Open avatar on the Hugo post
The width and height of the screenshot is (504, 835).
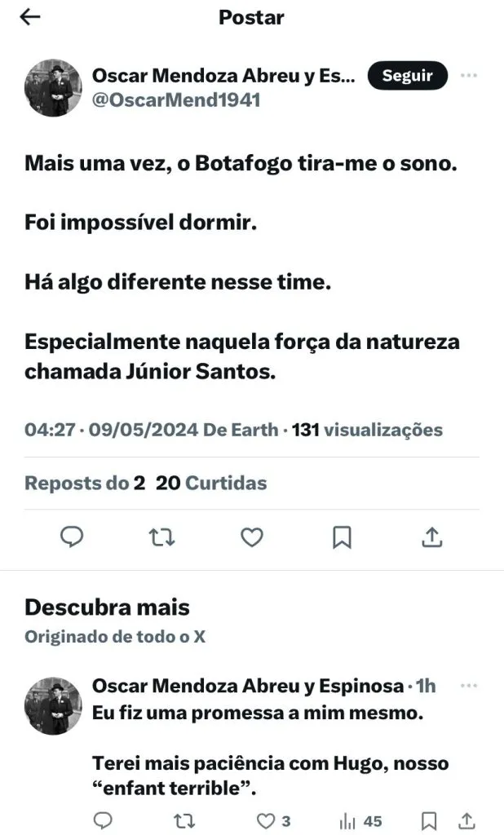click(x=53, y=706)
